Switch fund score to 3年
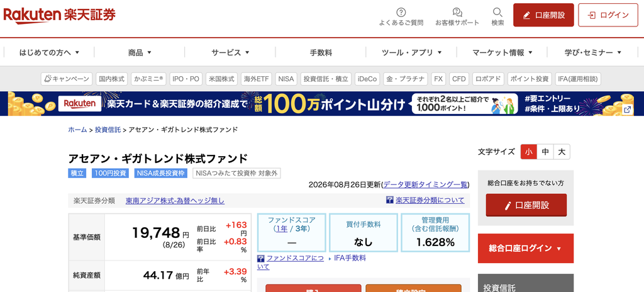This screenshot has width=644, height=292. tap(300, 228)
